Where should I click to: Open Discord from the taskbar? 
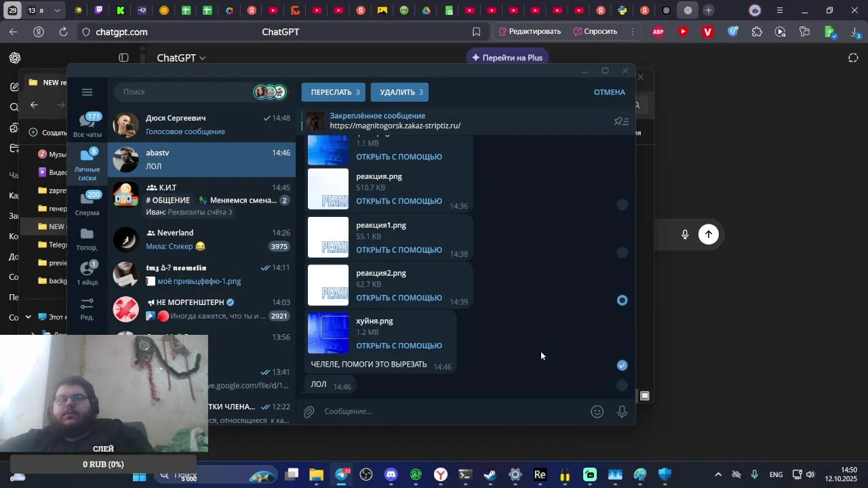pyautogui.click(x=391, y=475)
